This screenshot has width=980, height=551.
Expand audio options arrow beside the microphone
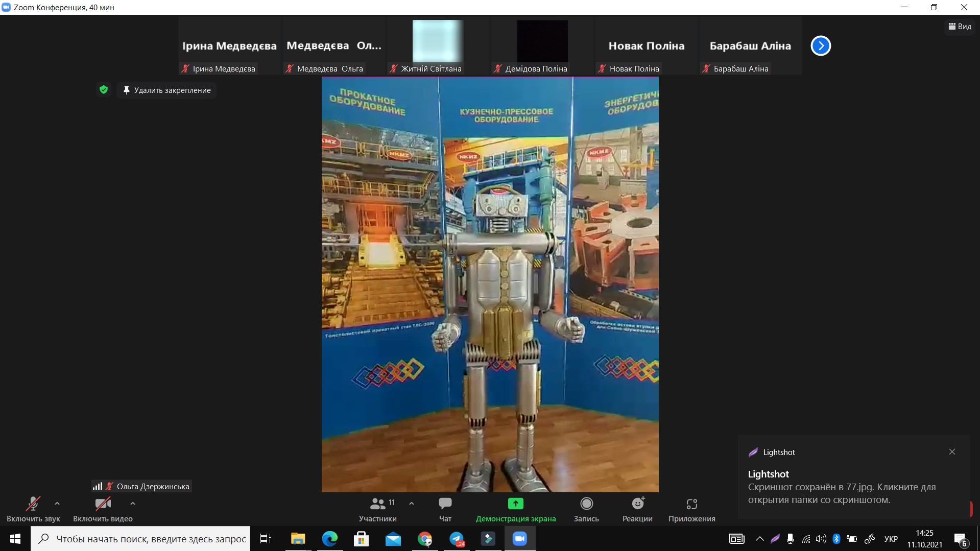coord(57,504)
